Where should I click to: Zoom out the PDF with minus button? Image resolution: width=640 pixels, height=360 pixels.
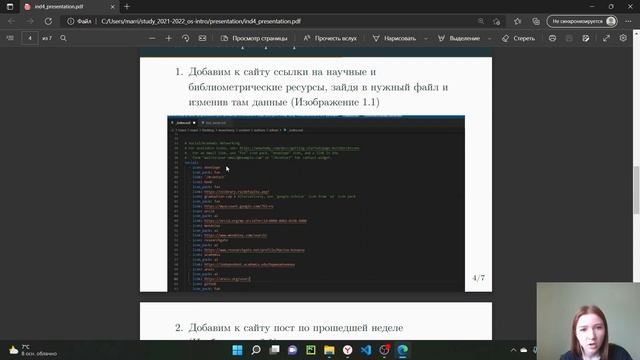tap(152, 38)
